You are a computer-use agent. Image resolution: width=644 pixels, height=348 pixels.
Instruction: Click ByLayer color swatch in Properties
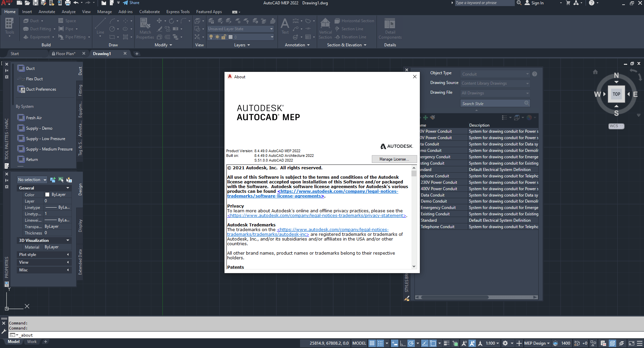(x=47, y=194)
